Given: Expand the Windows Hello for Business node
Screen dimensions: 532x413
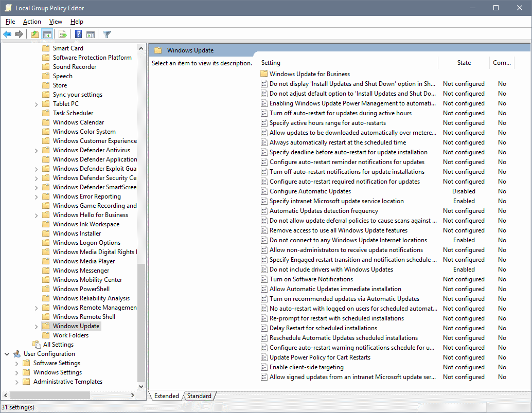Looking at the screenshot, I should pos(37,216).
